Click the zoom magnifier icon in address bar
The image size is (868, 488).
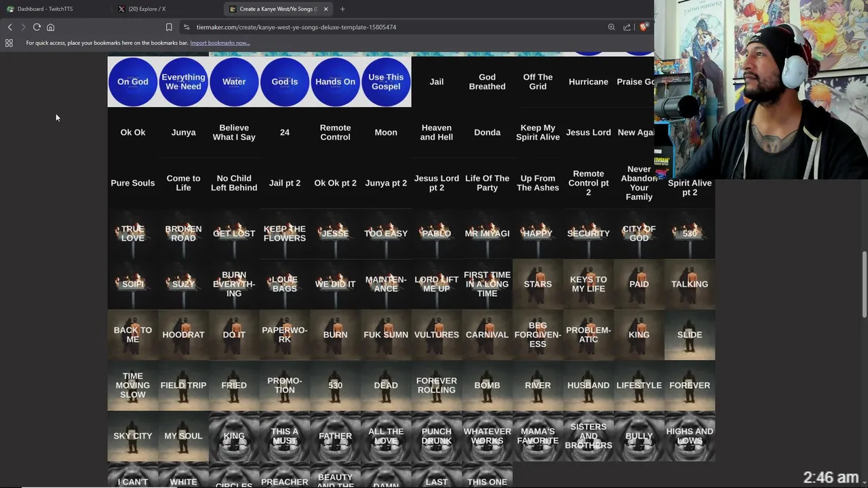(x=611, y=27)
